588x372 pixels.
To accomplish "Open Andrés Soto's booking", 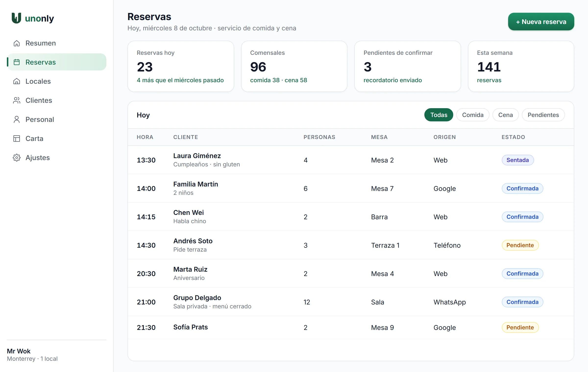I will click(x=351, y=245).
